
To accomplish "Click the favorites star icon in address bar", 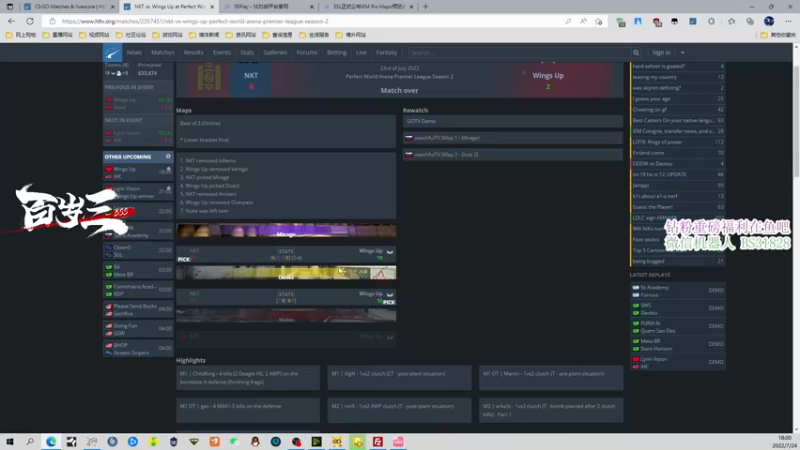I will [599, 21].
